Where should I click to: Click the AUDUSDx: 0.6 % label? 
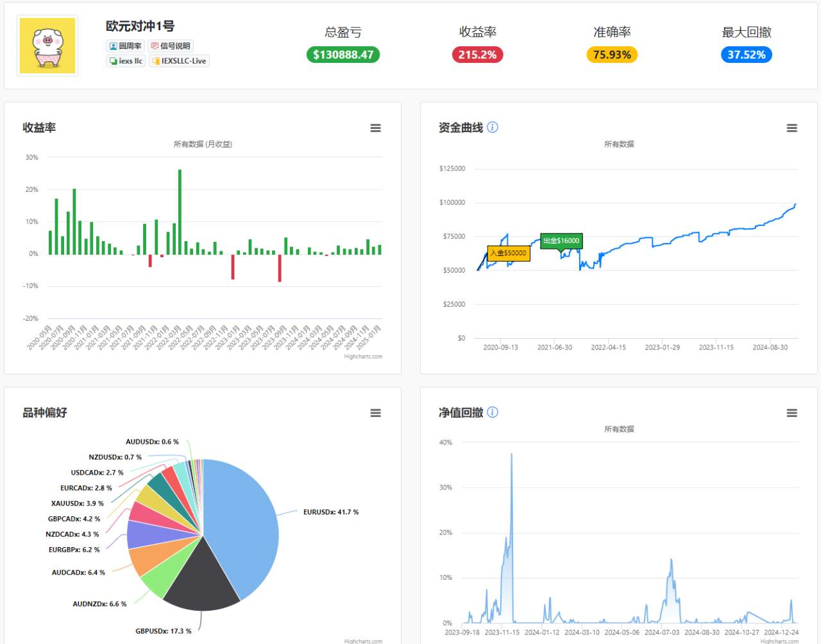pyautogui.click(x=153, y=442)
